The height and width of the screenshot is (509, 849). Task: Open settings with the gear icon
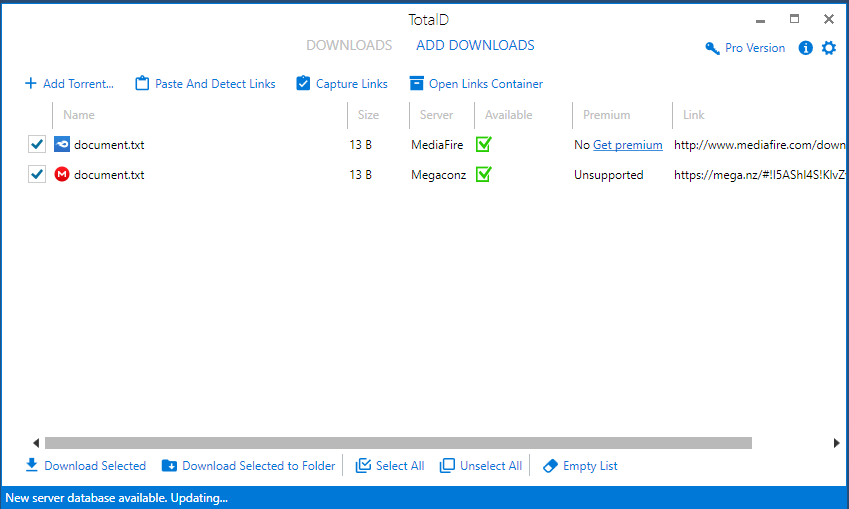coord(828,48)
